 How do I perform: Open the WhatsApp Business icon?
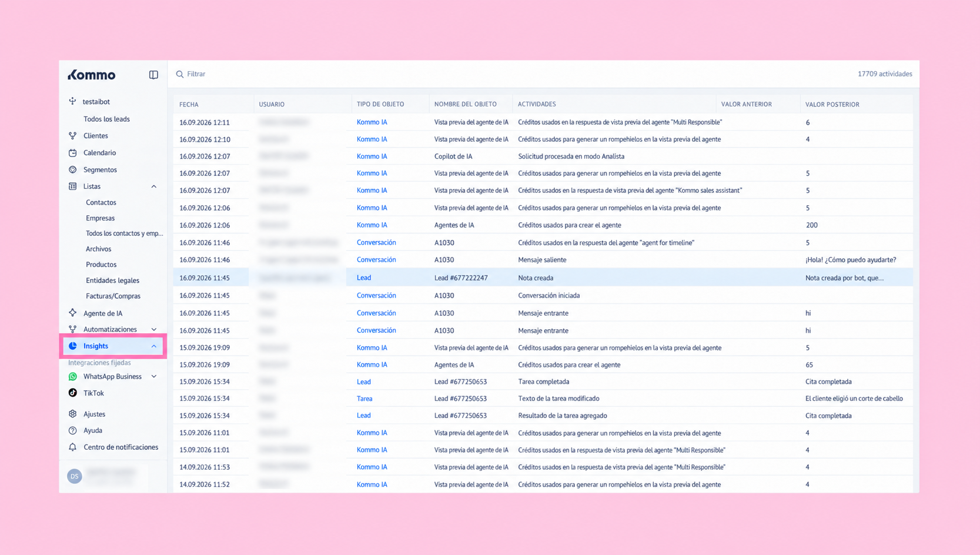73,376
